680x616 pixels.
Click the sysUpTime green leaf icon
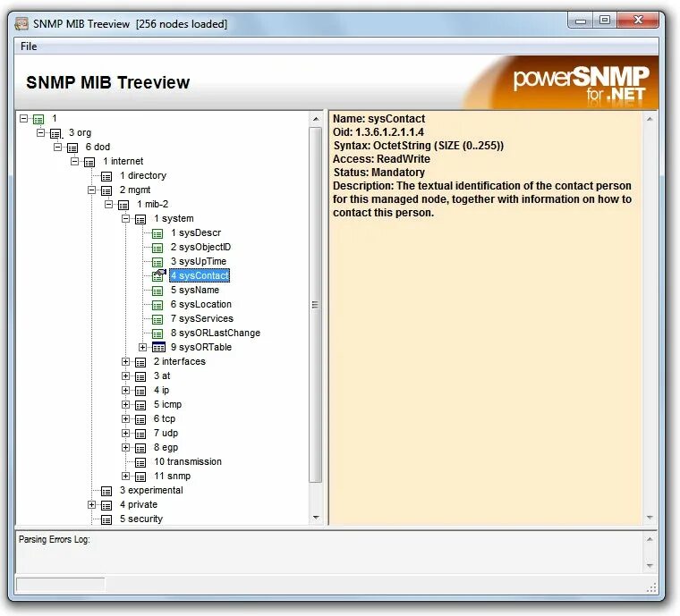tap(157, 262)
